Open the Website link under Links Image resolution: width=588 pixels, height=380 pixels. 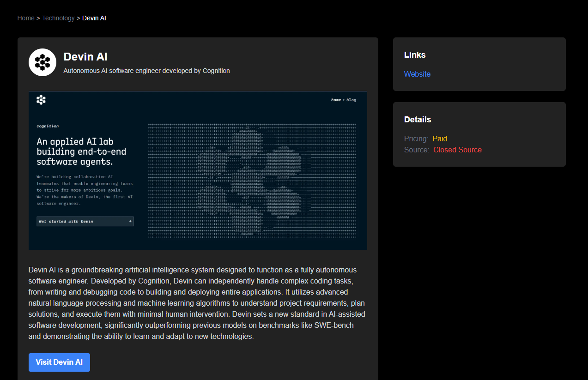pyautogui.click(x=417, y=74)
